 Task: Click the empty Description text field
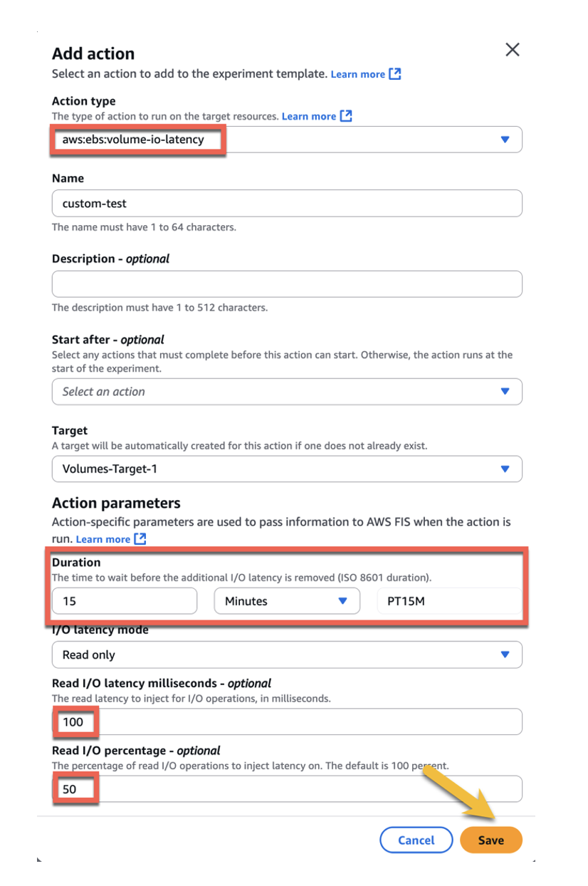point(285,283)
